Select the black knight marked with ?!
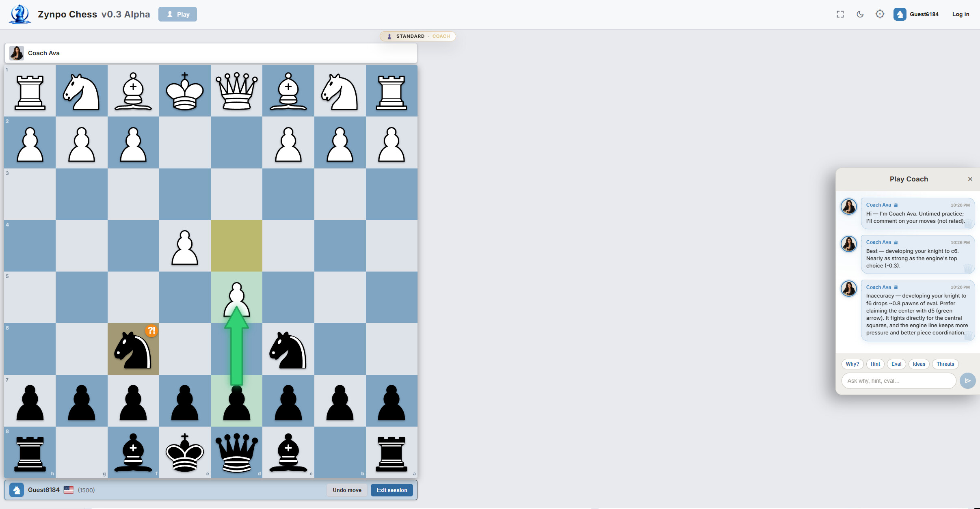980x509 pixels. point(133,349)
